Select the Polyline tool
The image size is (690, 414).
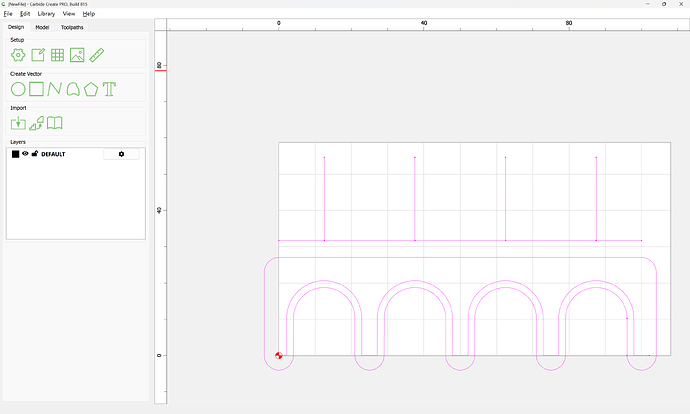coord(54,89)
